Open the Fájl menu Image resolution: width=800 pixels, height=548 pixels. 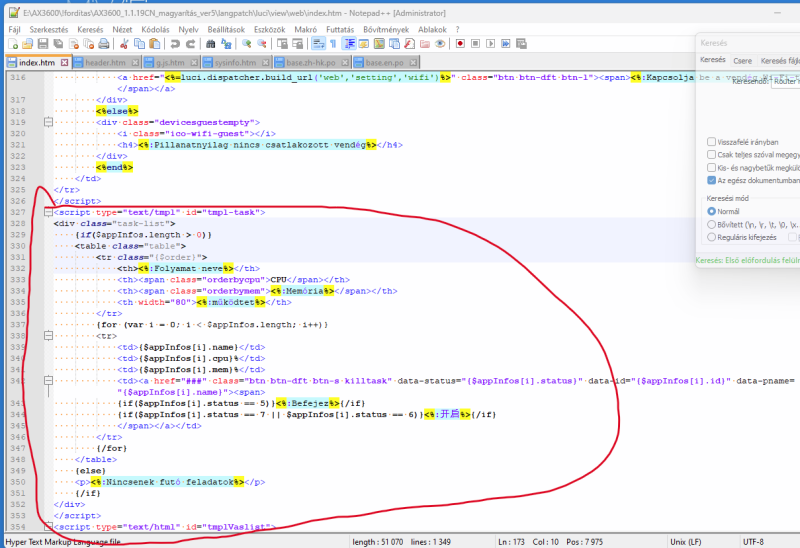coord(14,30)
